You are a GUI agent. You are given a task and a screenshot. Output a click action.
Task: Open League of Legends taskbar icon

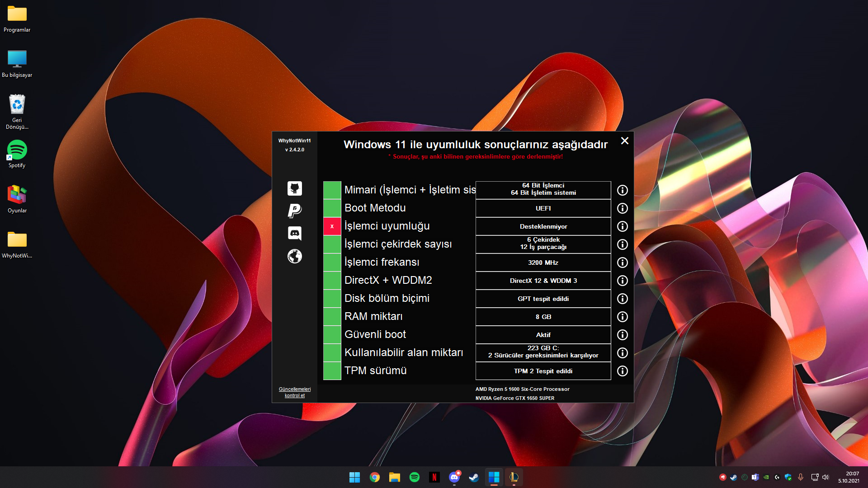[x=514, y=477]
